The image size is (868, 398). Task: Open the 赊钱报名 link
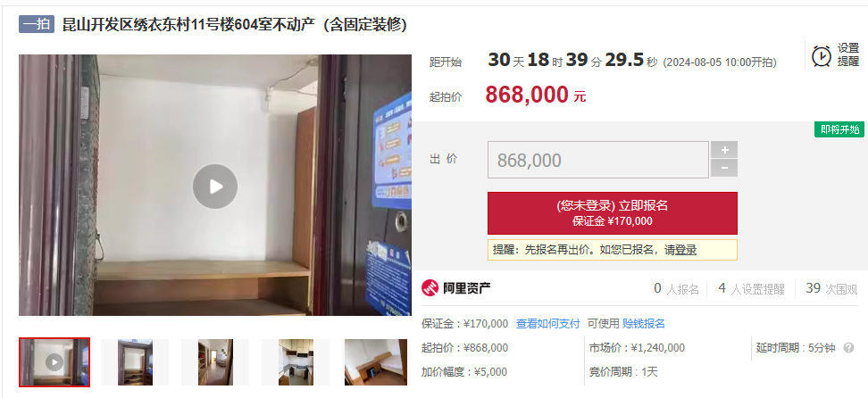pos(644,324)
